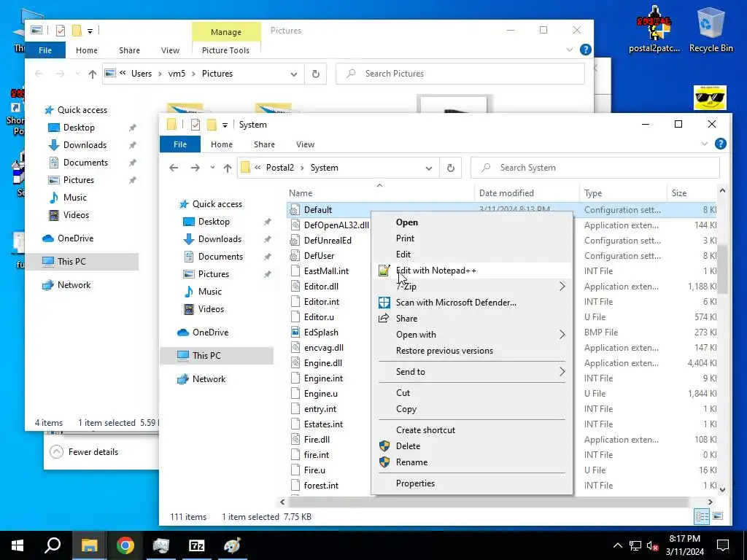Screen dimensions: 747x560
Task: Open recent locations dropdown in System window
Action: [212, 168]
